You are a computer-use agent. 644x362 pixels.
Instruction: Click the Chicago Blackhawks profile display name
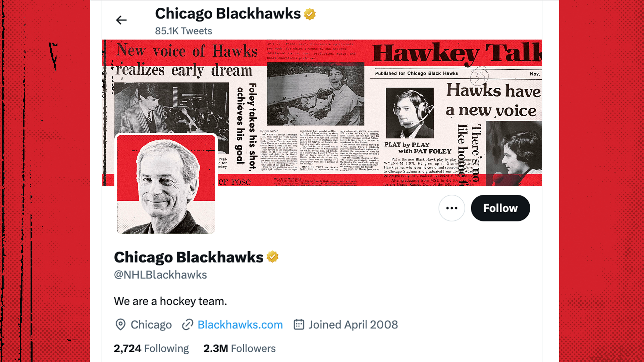189,257
